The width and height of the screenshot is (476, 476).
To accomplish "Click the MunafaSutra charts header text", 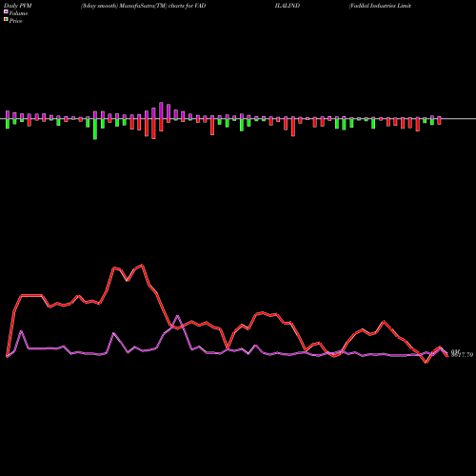I will (x=143, y=6).
